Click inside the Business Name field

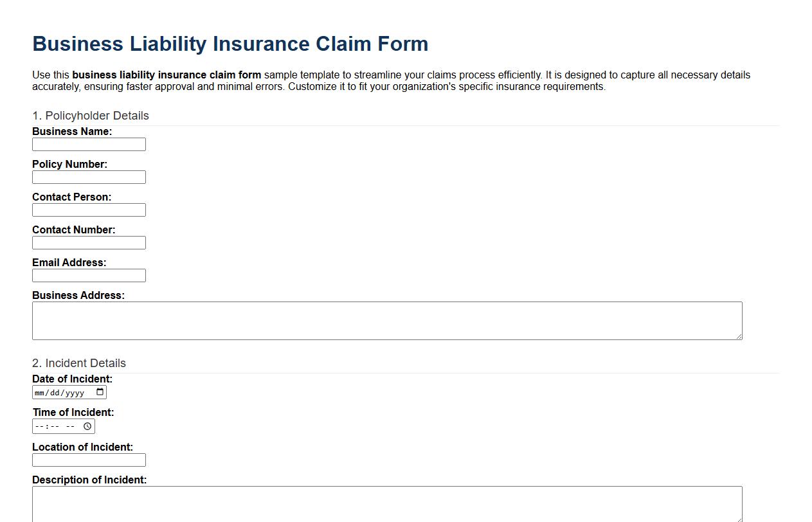coord(89,144)
